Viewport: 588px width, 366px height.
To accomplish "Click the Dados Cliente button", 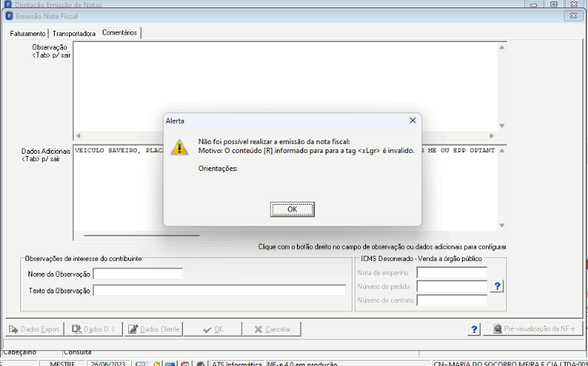I will click(153, 329).
